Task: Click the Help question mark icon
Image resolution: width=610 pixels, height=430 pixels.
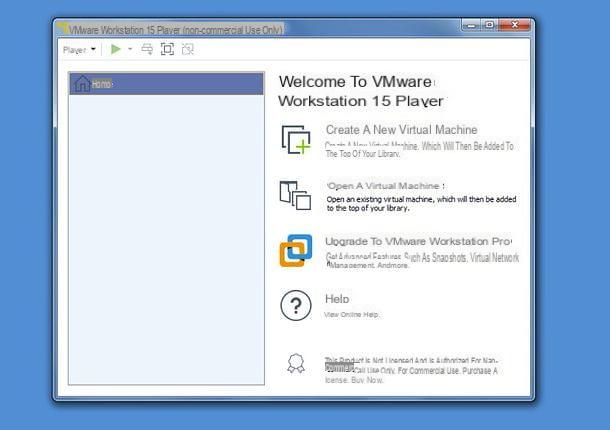Action: [x=296, y=305]
